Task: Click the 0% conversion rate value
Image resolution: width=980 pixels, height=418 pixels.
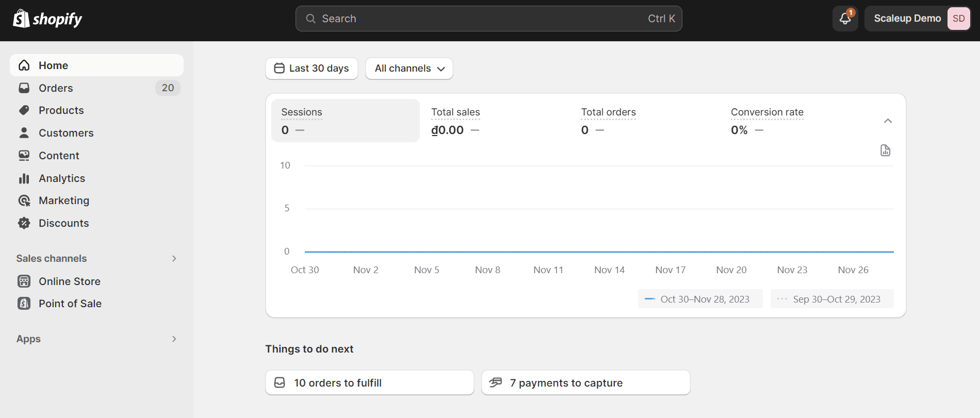Action: (739, 130)
